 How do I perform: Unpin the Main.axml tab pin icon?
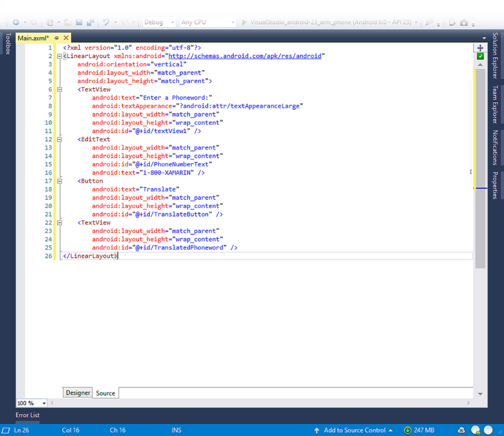pyautogui.click(x=56, y=37)
